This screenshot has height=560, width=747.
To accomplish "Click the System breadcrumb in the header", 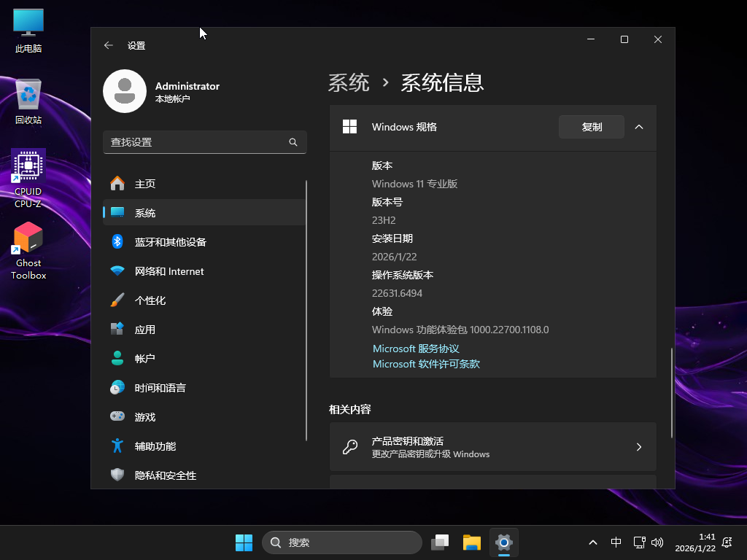I will point(349,82).
